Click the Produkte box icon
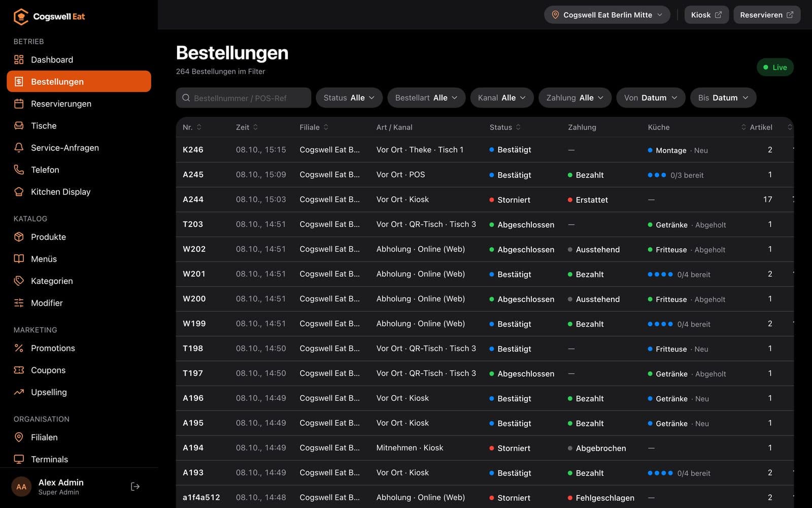This screenshot has height=508, width=812. tap(19, 237)
